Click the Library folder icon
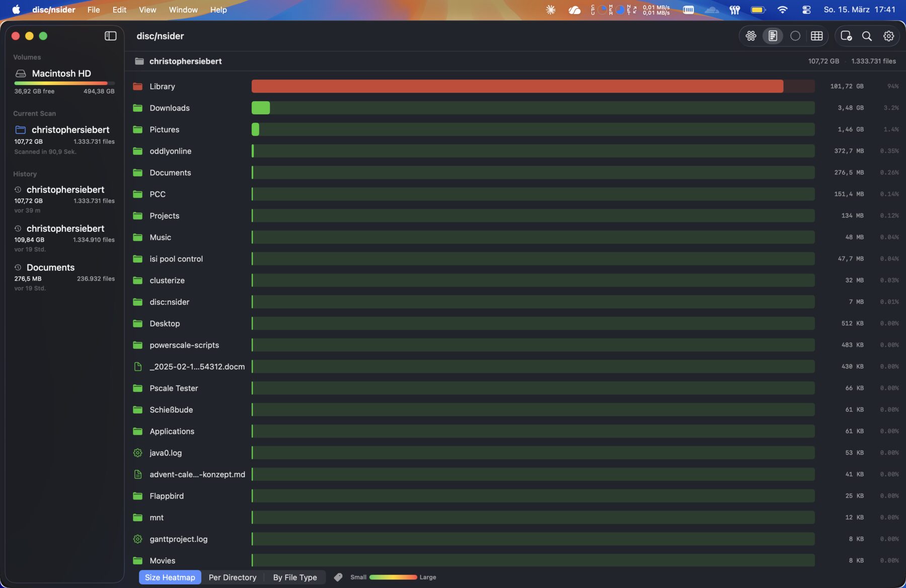Viewport: 906px width, 588px height. [137, 87]
